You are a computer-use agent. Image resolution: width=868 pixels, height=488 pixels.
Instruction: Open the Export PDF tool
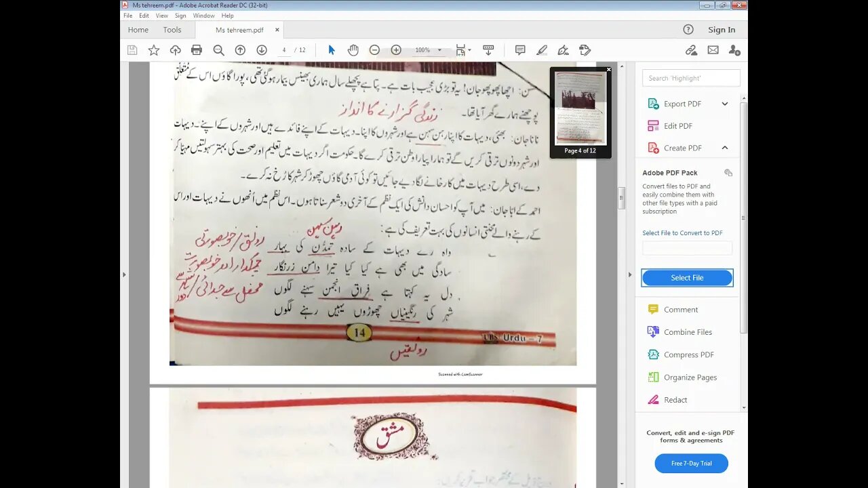pyautogui.click(x=682, y=104)
